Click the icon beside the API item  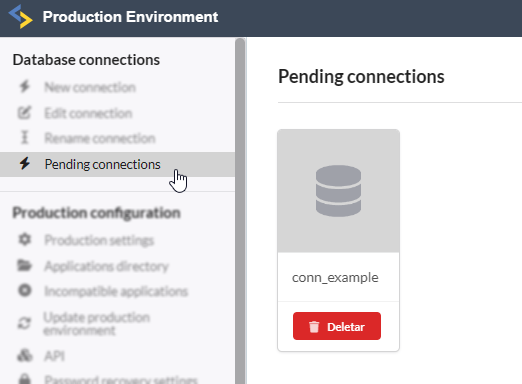25,355
